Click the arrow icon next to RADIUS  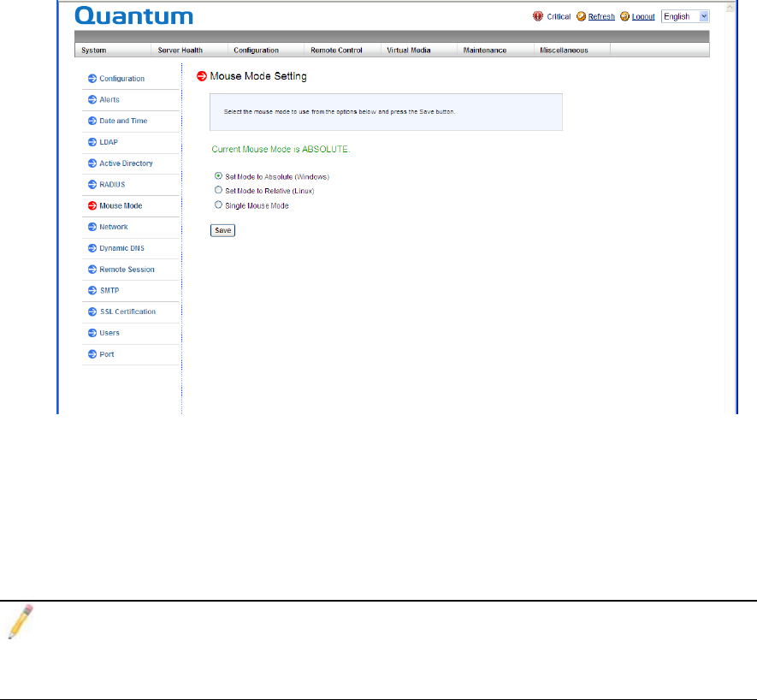[x=92, y=185]
